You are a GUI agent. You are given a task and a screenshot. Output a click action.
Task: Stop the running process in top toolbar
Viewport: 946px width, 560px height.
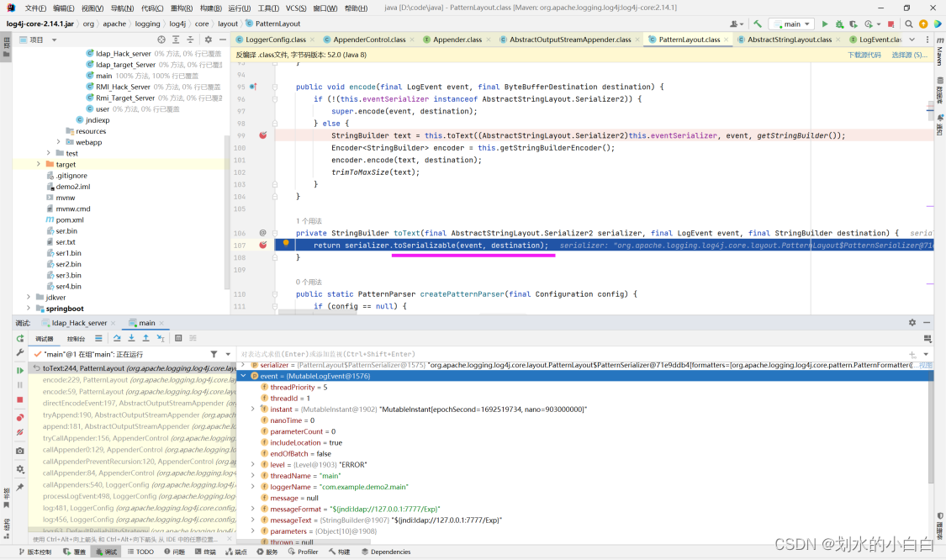[891, 24]
